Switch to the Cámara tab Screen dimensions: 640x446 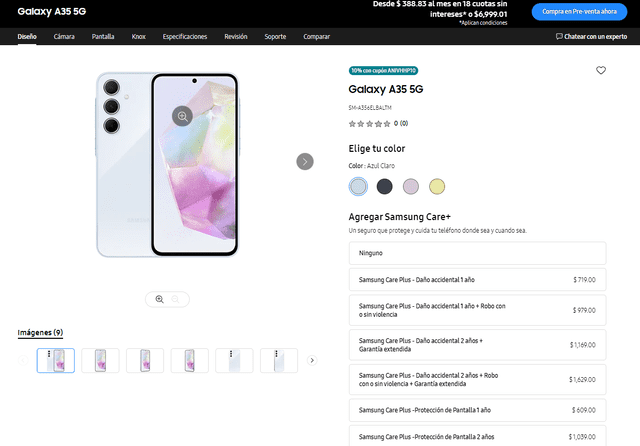[64, 37]
